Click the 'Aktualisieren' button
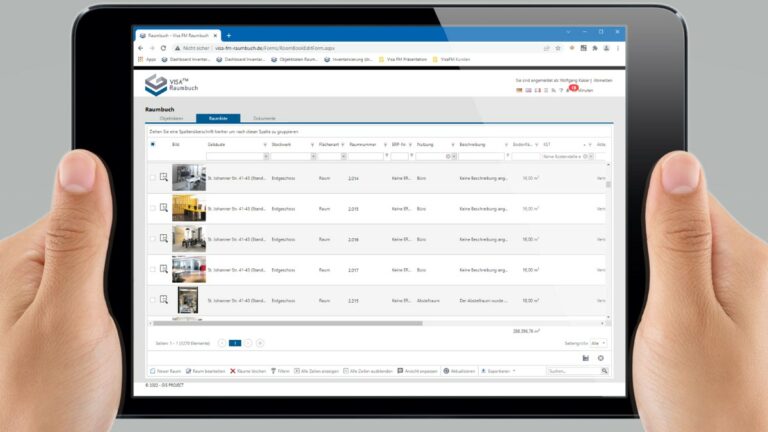 (x=460, y=370)
